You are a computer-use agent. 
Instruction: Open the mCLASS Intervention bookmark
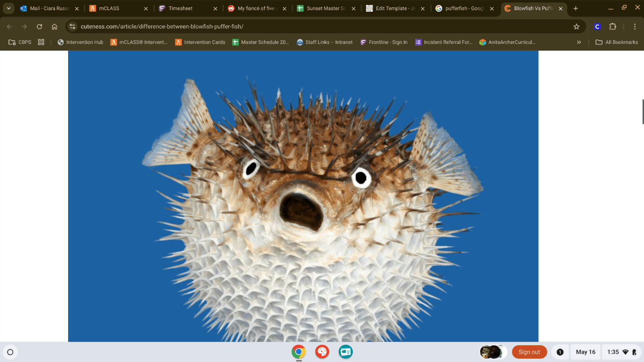139,42
